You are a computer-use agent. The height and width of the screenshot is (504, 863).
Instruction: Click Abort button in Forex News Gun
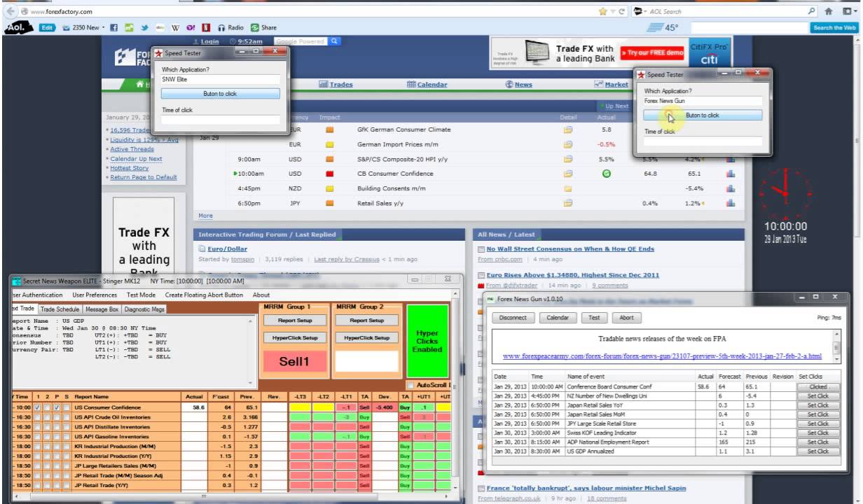point(626,317)
